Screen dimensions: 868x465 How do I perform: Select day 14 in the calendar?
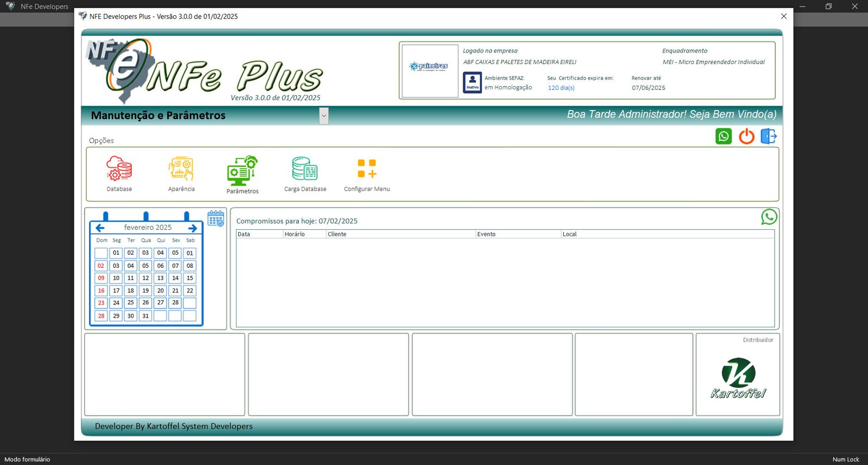(175, 278)
